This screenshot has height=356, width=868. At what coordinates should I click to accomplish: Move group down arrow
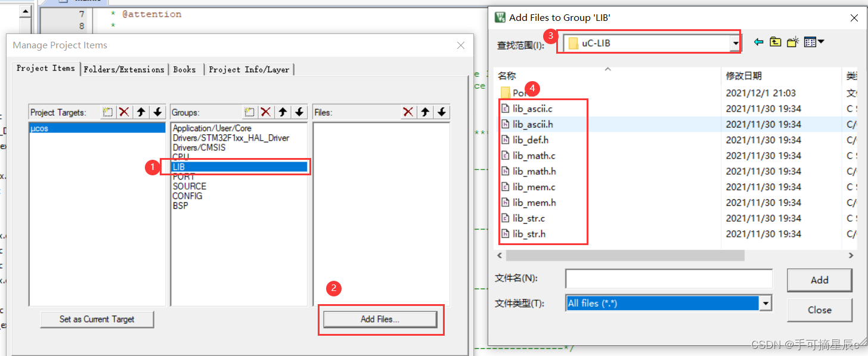pos(299,112)
